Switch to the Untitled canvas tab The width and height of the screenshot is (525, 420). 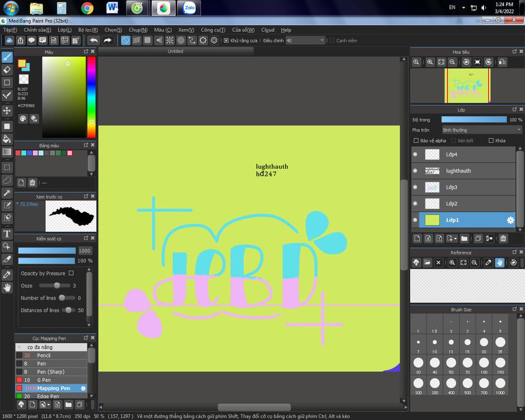tap(175, 51)
